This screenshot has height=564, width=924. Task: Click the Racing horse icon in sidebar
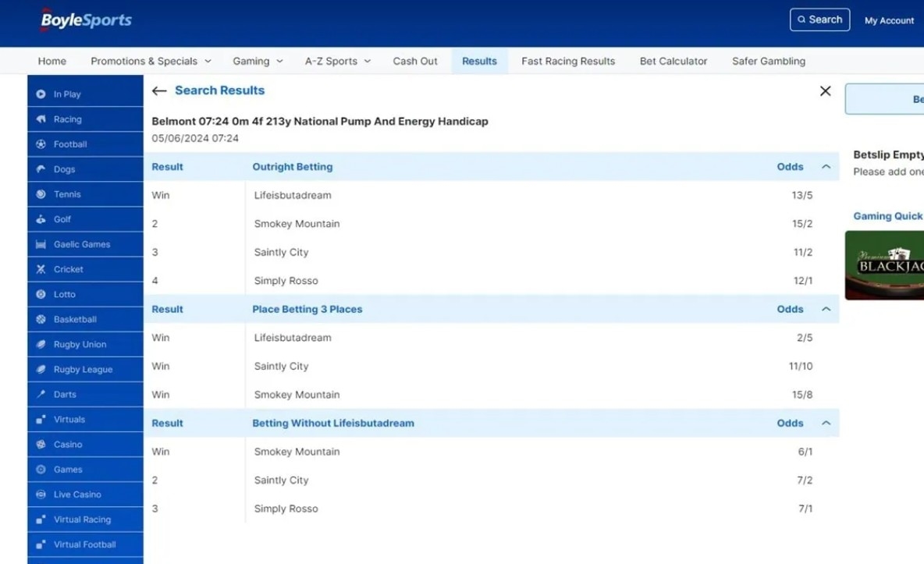click(41, 119)
